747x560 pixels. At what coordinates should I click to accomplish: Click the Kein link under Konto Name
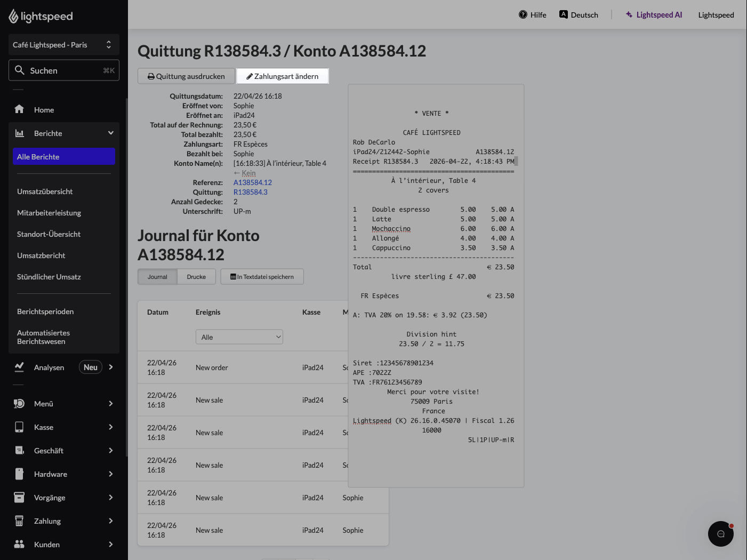coord(248,173)
